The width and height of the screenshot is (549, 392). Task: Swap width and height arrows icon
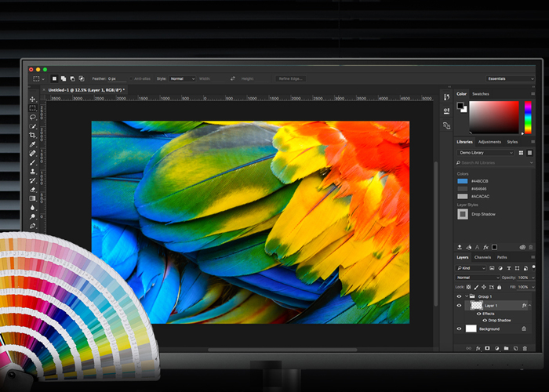click(232, 78)
